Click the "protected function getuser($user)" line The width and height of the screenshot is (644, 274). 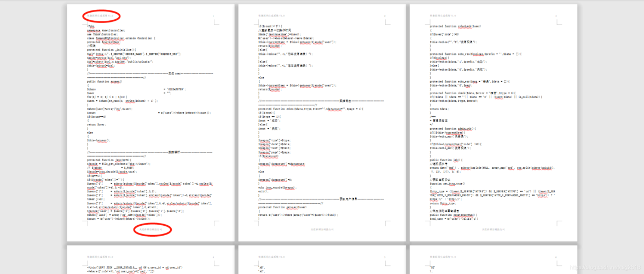click(x=282, y=207)
